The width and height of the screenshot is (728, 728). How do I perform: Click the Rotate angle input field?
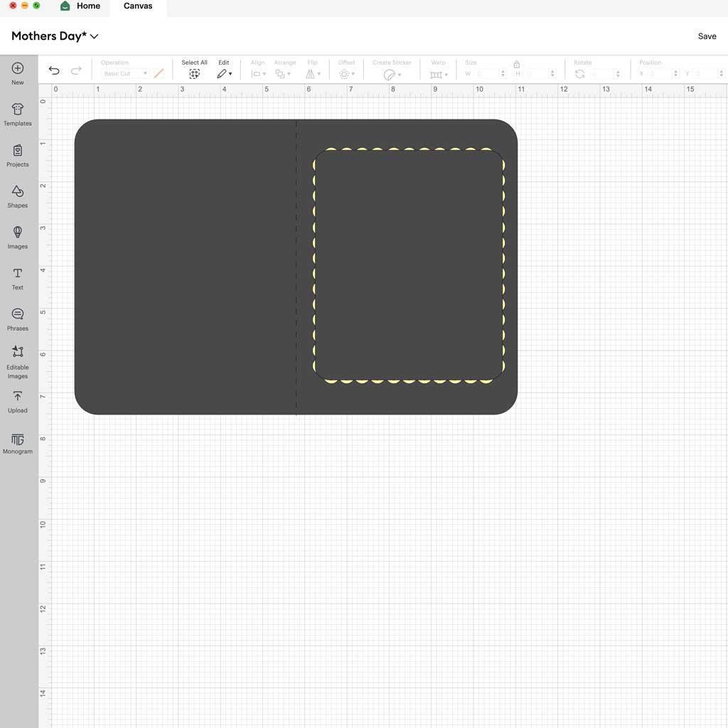601,73
